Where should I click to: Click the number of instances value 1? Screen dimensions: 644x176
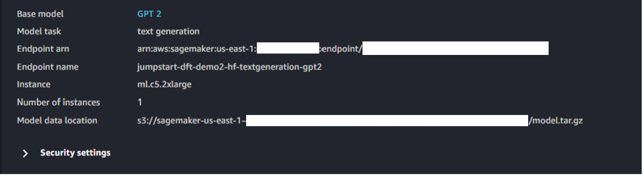tap(140, 102)
